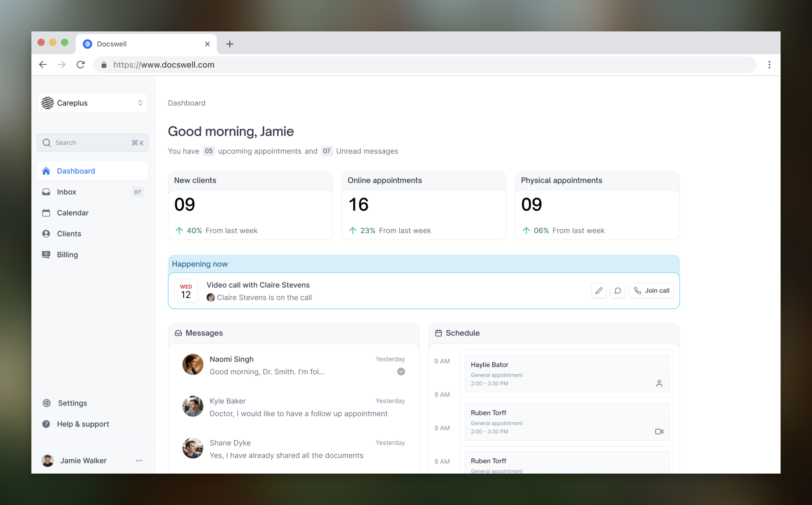Click Jamie Walker's profile avatar
Screen dimensions: 812x505
[x=47, y=460]
